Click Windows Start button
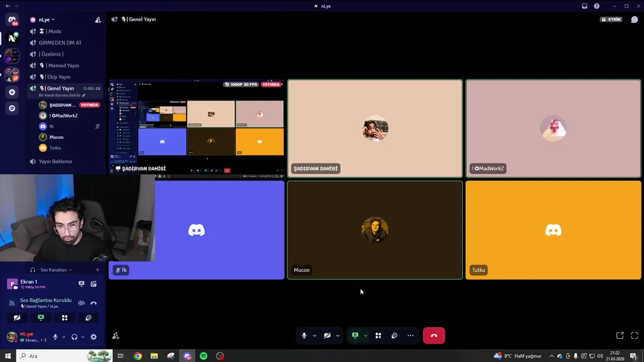This screenshot has height=362, width=644. click(x=8, y=356)
